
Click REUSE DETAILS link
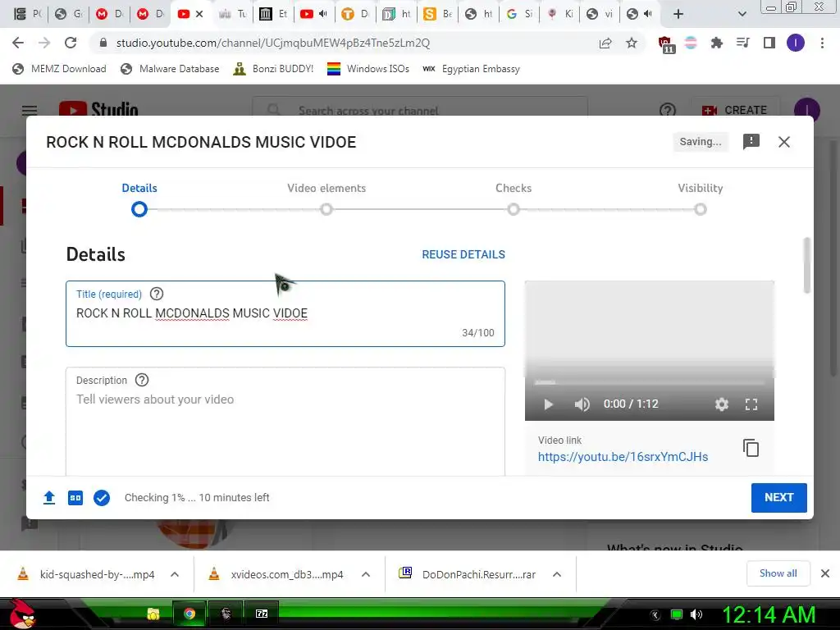click(463, 254)
